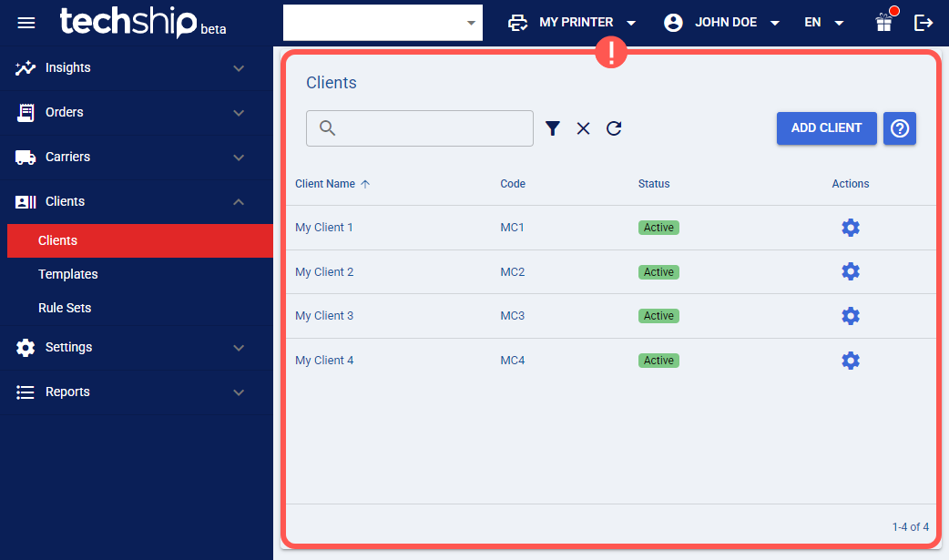Click My Client 4 name
949x560 pixels.
coord(324,361)
